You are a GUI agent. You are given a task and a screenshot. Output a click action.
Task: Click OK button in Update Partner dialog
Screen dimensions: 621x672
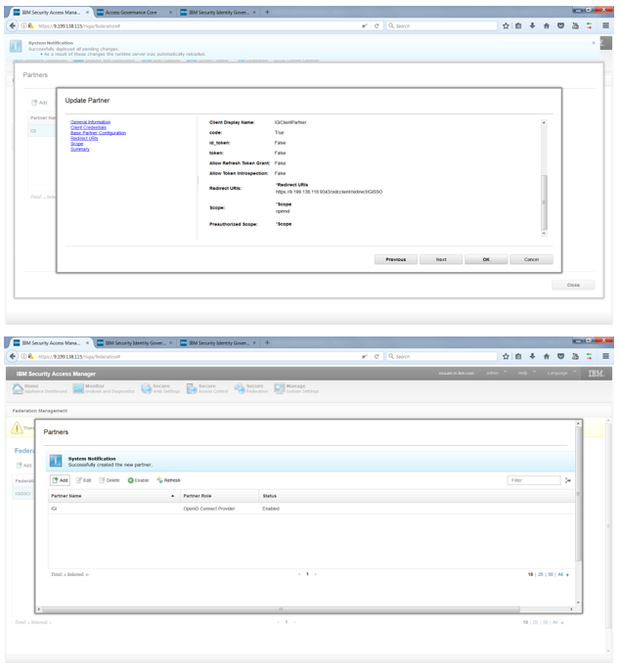[486, 259]
